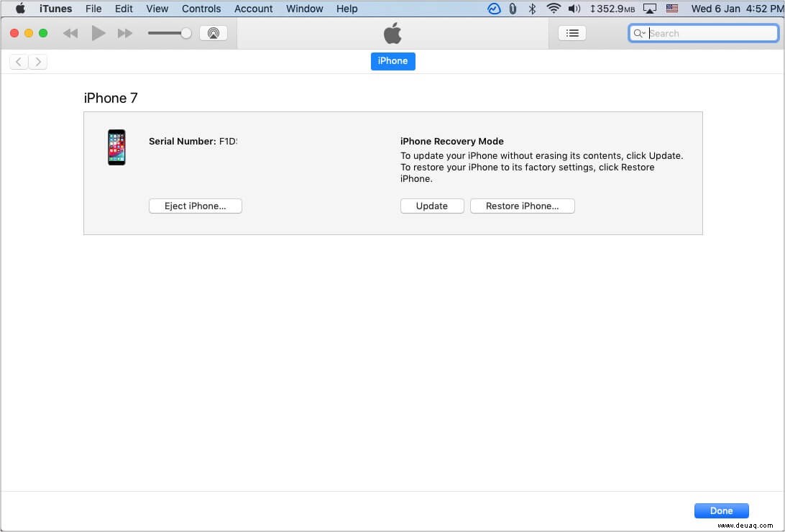Click the Update button

pyautogui.click(x=432, y=206)
